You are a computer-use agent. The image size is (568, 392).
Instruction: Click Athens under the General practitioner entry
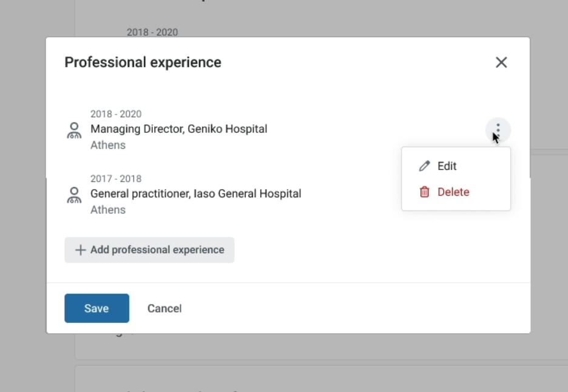(x=108, y=210)
